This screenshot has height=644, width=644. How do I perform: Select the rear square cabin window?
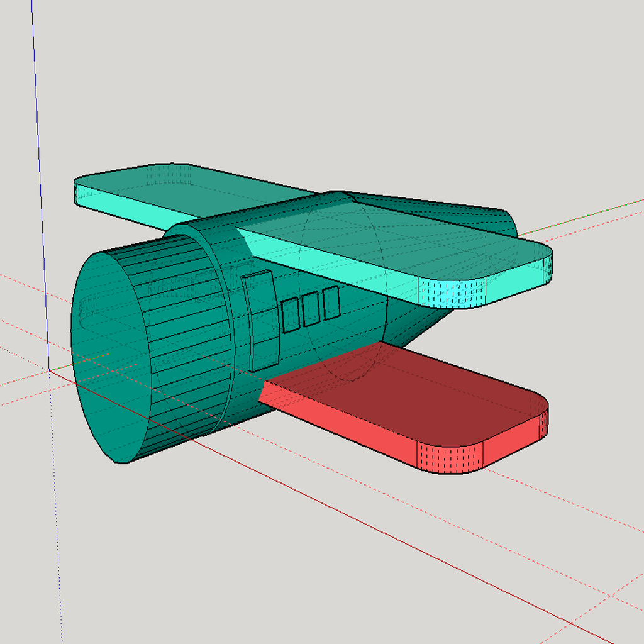coord(330,302)
